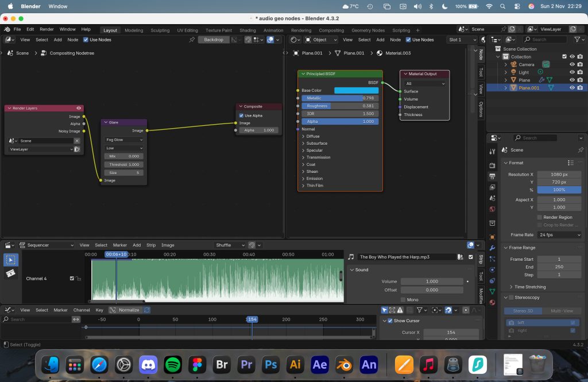Image resolution: width=588 pixels, height=382 pixels.
Task: Open the Frame Rate 24 fps dropdown
Action: [560, 235]
